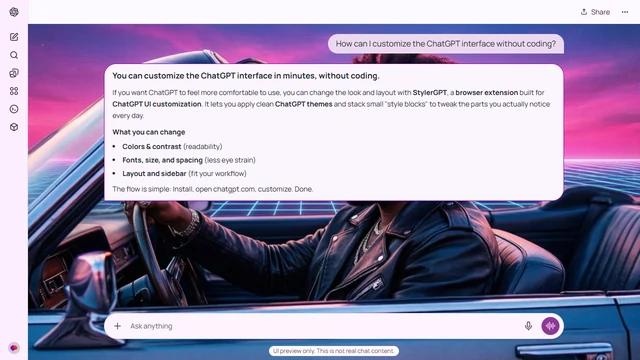
Task: Open the profile avatar at sidebar bottom
Action: pos(14,348)
